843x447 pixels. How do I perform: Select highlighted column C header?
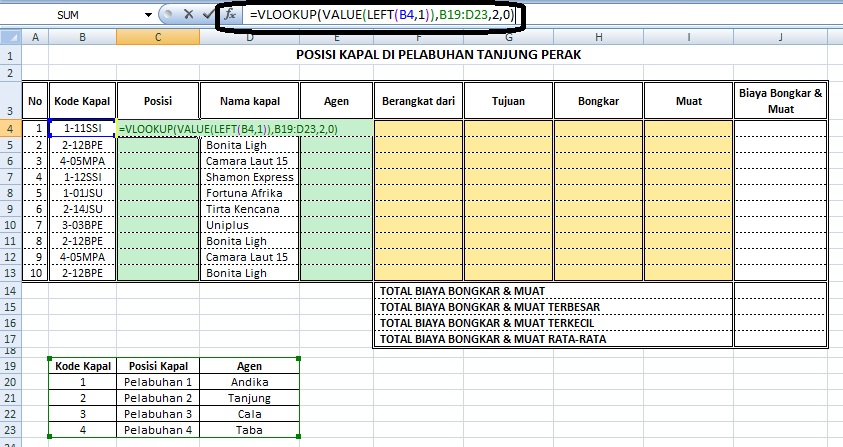click(x=158, y=37)
